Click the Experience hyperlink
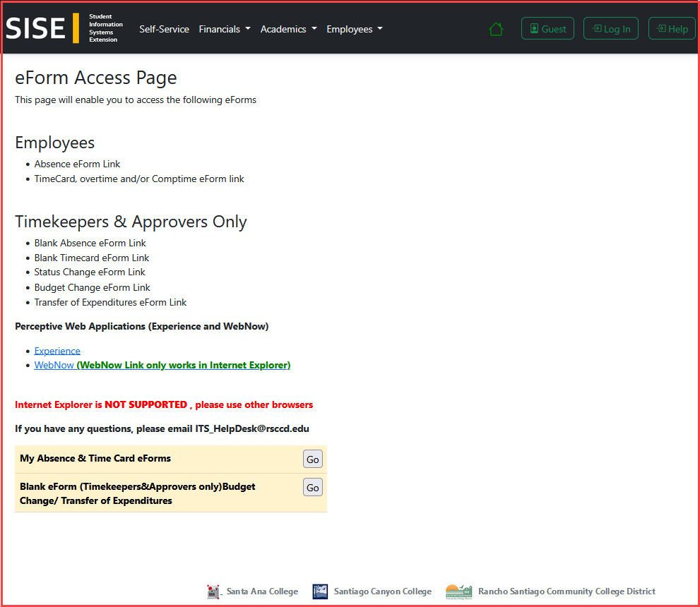 [57, 351]
